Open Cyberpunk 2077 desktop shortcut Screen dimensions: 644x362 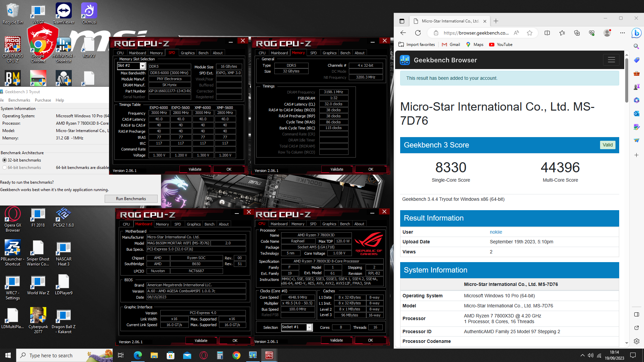38,320
